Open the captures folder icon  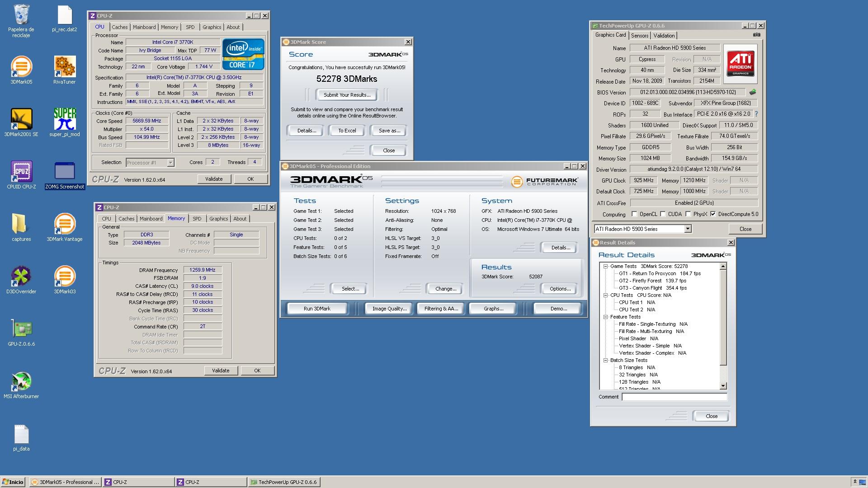click(x=21, y=227)
